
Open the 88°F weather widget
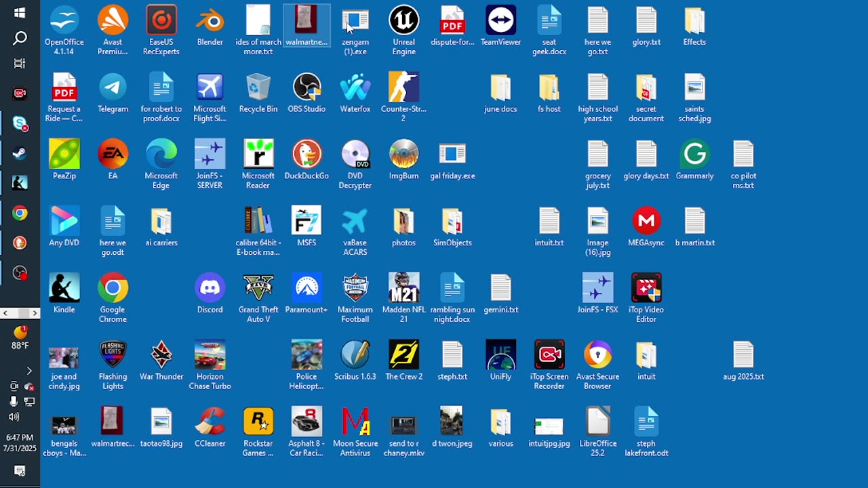point(20,338)
